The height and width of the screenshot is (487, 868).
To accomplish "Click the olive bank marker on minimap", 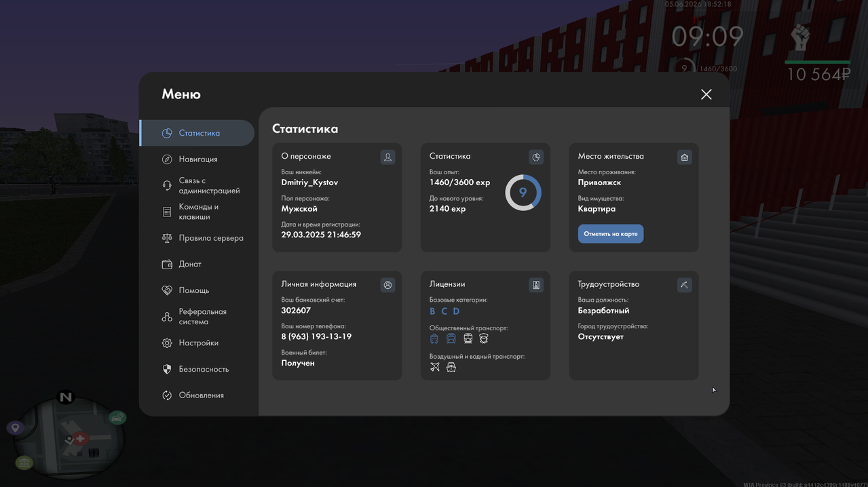I will [24, 464].
